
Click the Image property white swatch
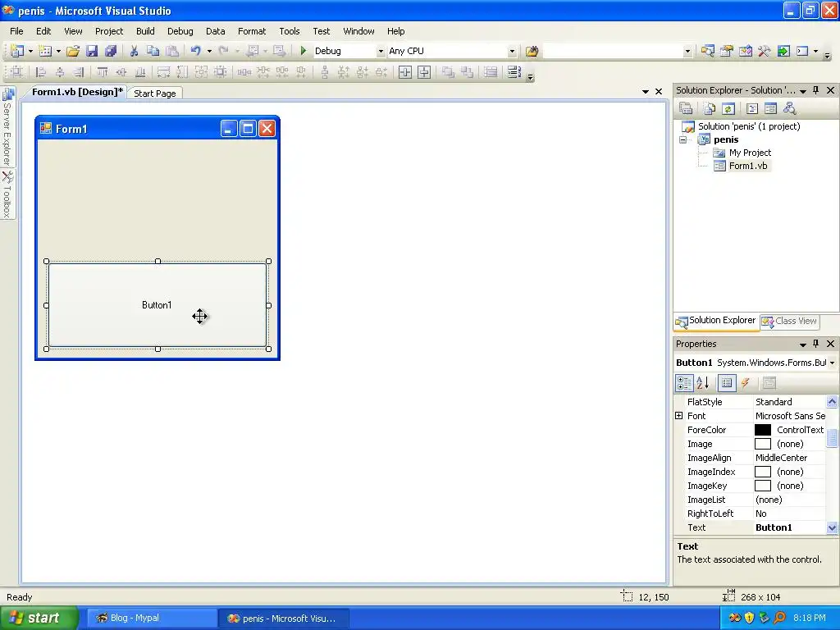pyautogui.click(x=762, y=444)
